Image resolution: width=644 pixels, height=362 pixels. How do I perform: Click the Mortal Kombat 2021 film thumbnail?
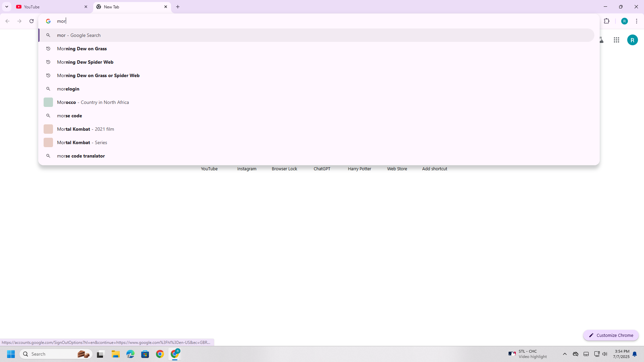[48, 129]
